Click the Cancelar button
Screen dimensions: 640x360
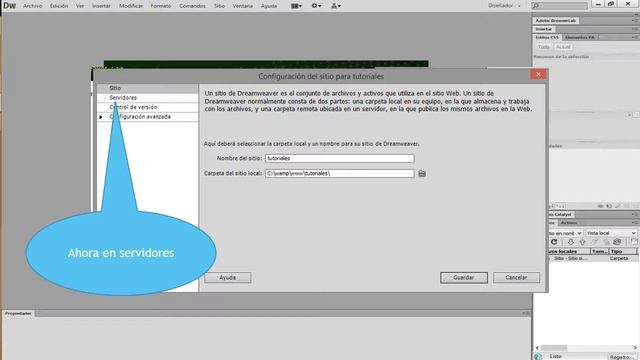516,278
